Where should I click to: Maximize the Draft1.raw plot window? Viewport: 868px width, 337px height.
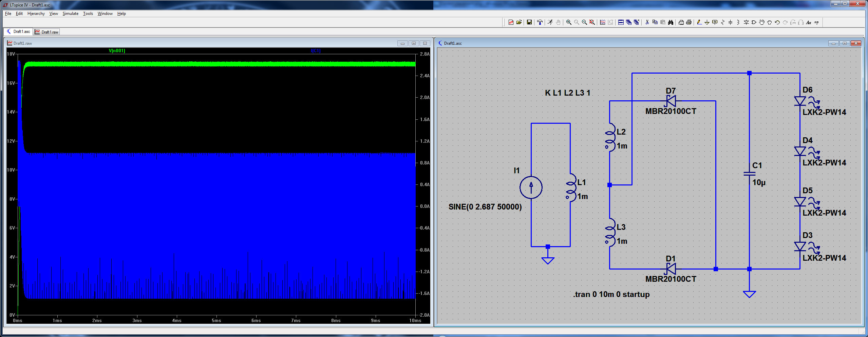point(414,43)
